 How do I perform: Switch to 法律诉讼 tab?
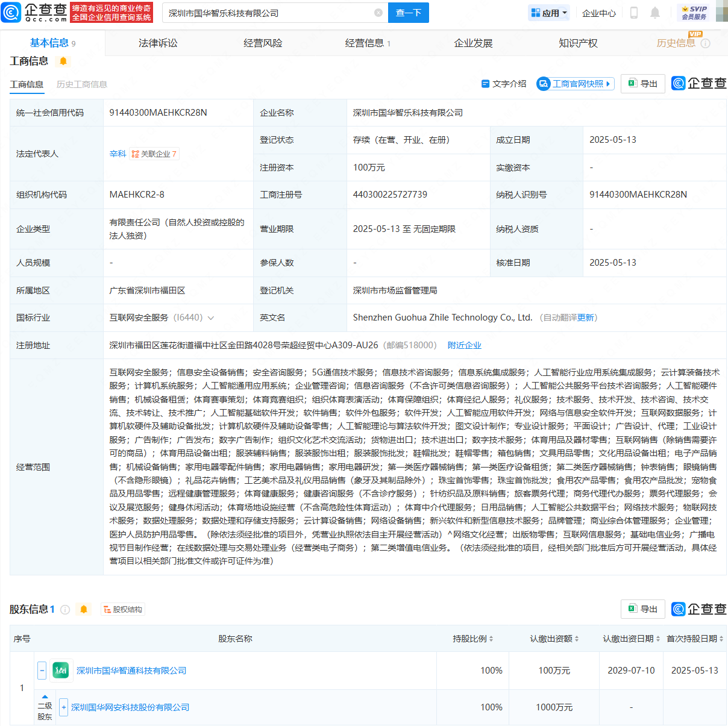click(x=158, y=43)
